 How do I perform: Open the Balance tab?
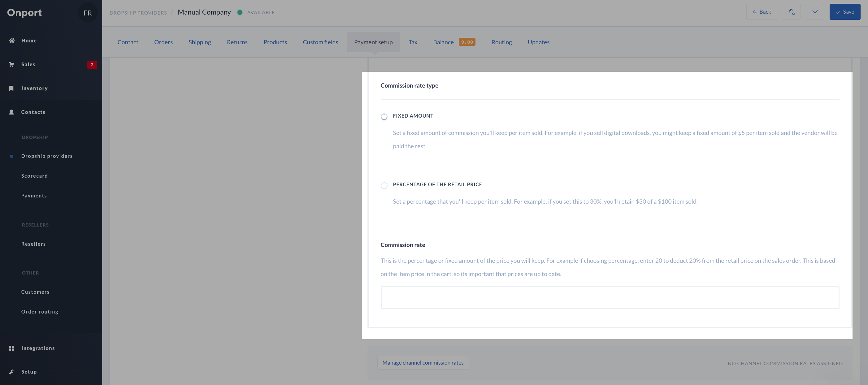pos(443,42)
